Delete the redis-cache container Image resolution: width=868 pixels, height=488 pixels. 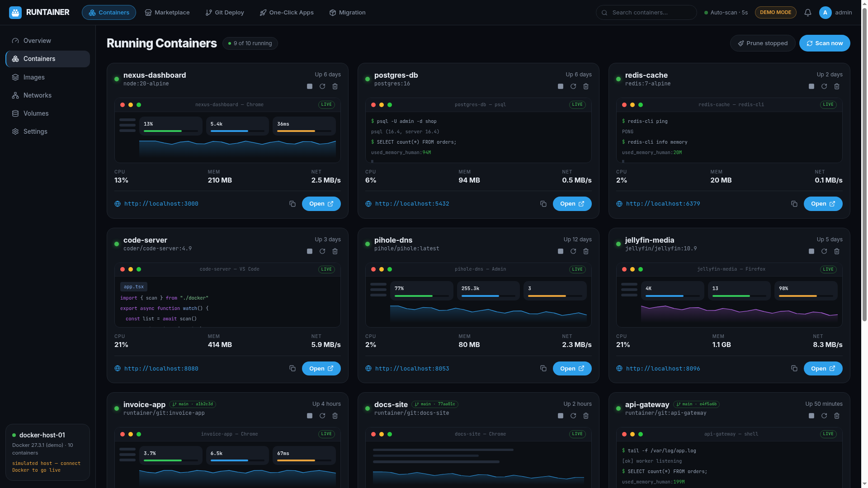point(837,86)
